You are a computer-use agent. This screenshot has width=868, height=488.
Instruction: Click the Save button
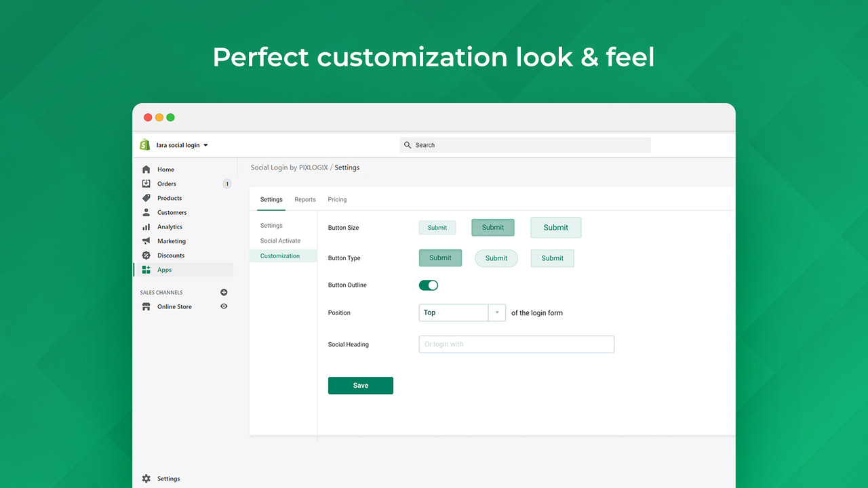pos(360,385)
